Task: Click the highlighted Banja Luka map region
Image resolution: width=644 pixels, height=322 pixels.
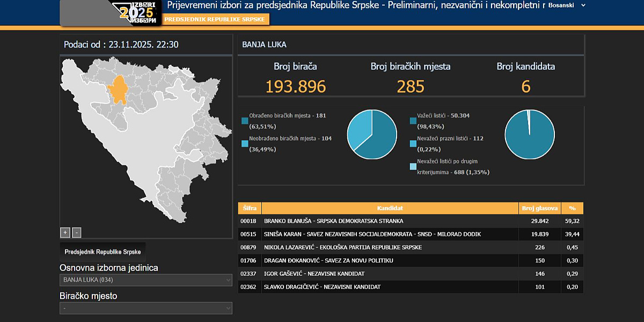Action: point(122,89)
